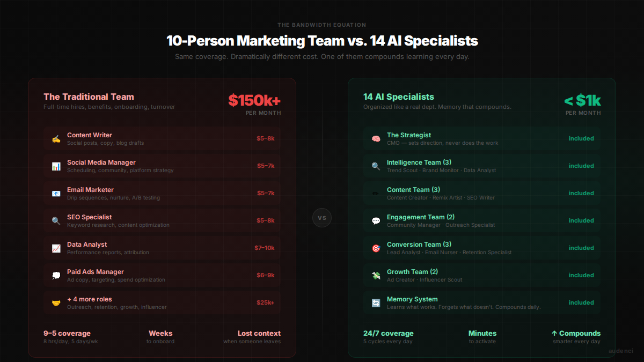Click the Data Analyst trend chart icon
The width and height of the screenshot is (644, 362).
click(x=56, y=248)
